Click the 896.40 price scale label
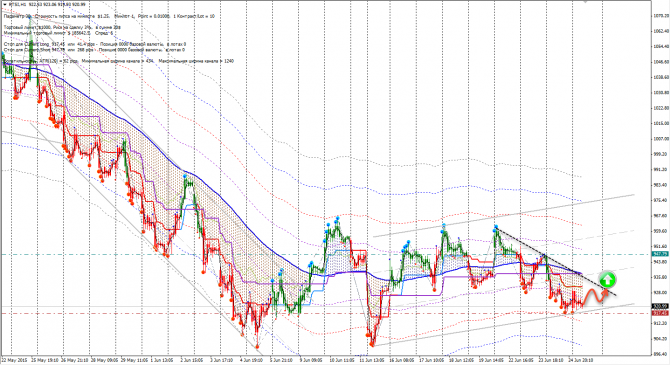 point(661,354)
